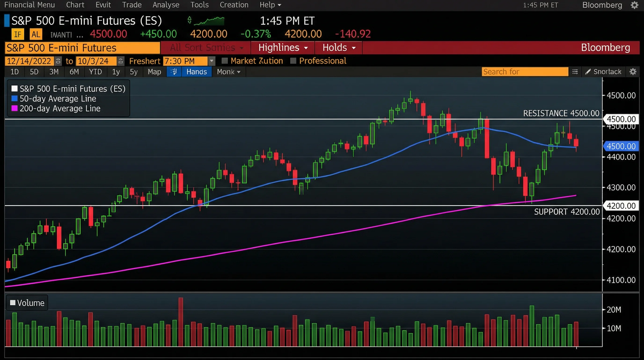The image size is (644, 360).
Task: Open chart settings gear in toolbar
Action: pyautogui.click(x=633, y=72)
